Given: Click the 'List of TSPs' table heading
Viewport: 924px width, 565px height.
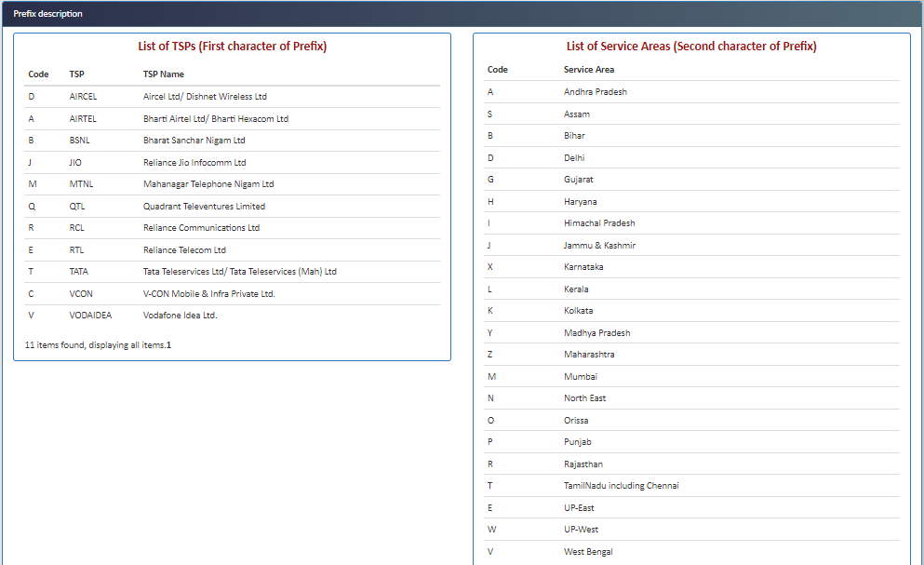Looking at the screenshot, I should pyautogui.click(x=233, y=46).
